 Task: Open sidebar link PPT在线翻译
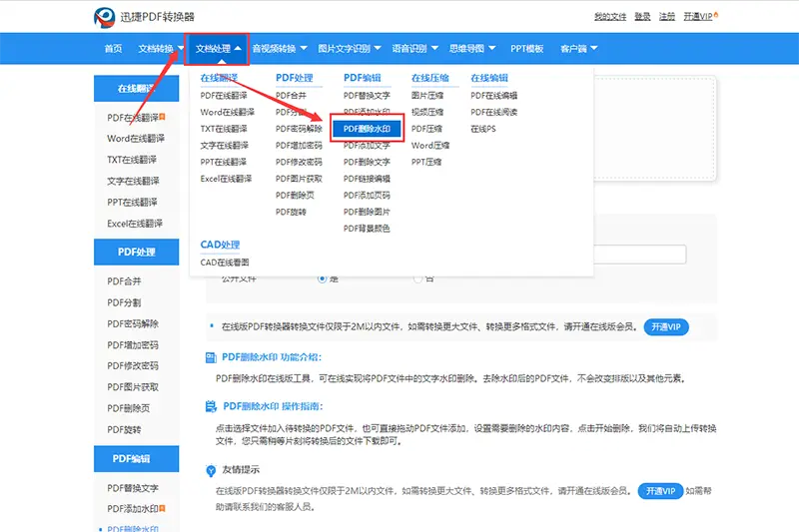point(132,202)
